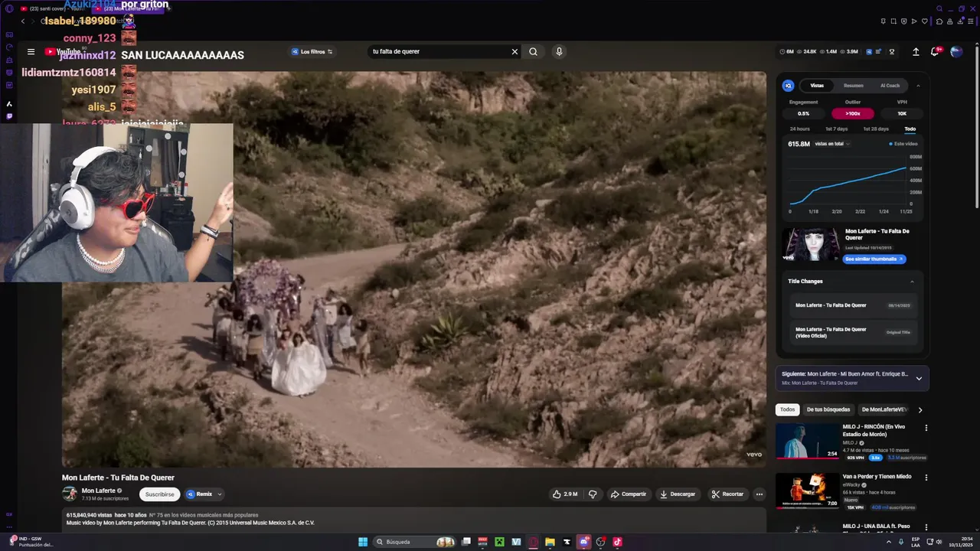Image resolution: width=980 pixels, height=551 pixels.
Task: Select the Todos chip
Action: click(788, 409)
